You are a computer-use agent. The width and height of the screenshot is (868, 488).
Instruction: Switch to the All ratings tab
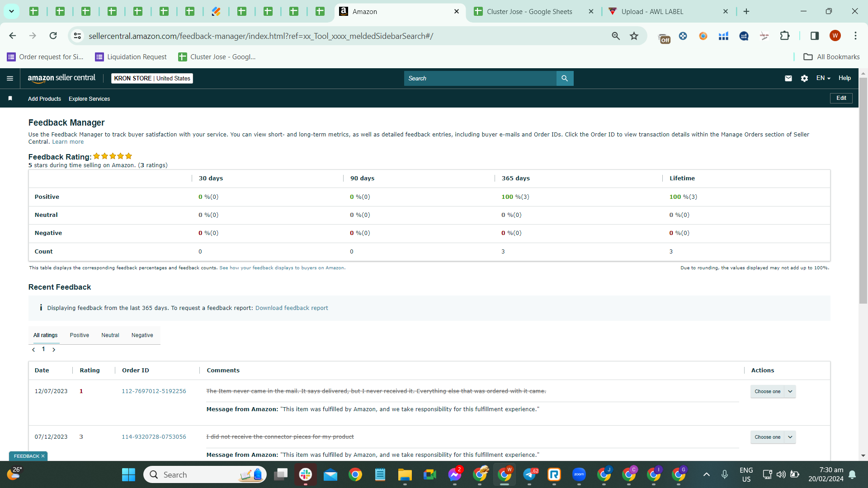coord(45,335)
